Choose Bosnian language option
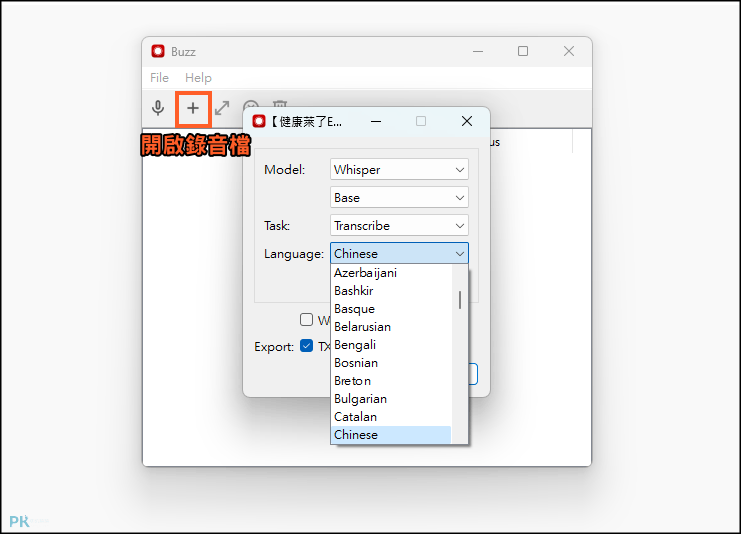The width and height of the screenshot is (741, 534). pyautogui.click(x=391, y=362)
